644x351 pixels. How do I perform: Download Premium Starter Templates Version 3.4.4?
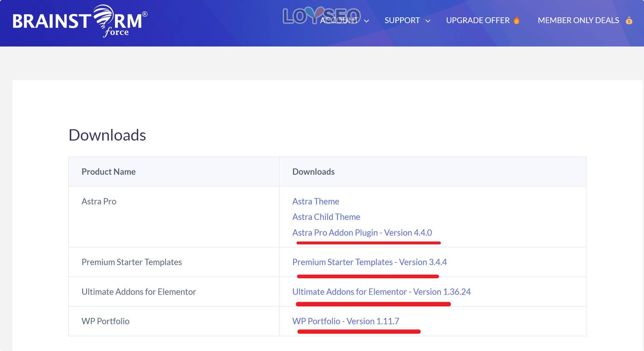(x=370, y=262)
